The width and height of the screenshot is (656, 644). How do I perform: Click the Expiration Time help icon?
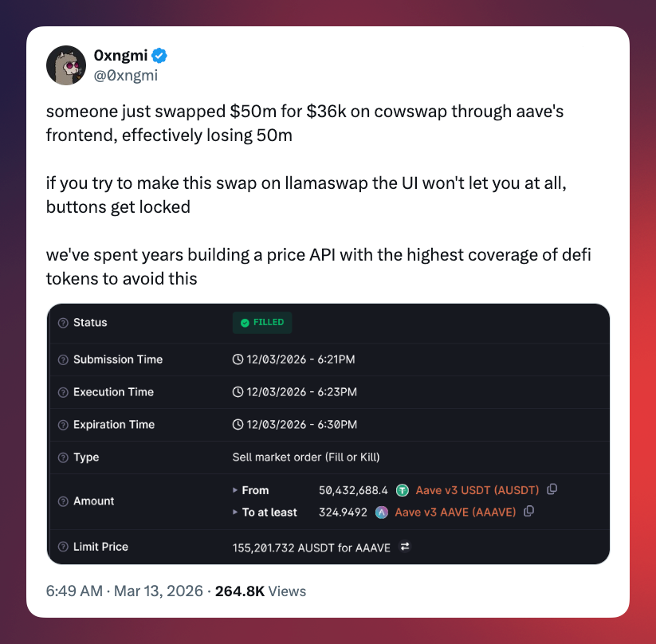(x=63, y=425)
